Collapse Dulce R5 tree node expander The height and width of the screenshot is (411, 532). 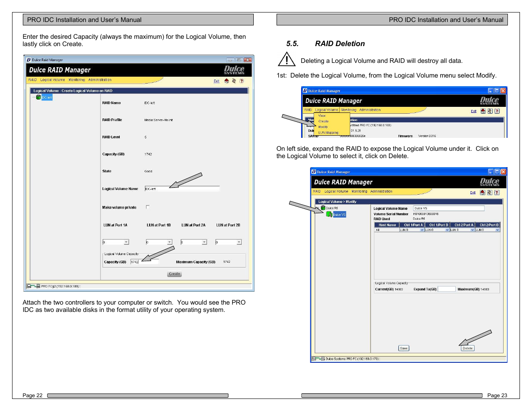[x=317, y=208]
